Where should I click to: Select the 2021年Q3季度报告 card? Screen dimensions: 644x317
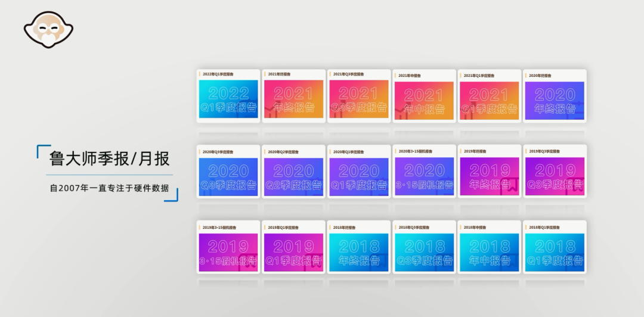tap(359, 96)
